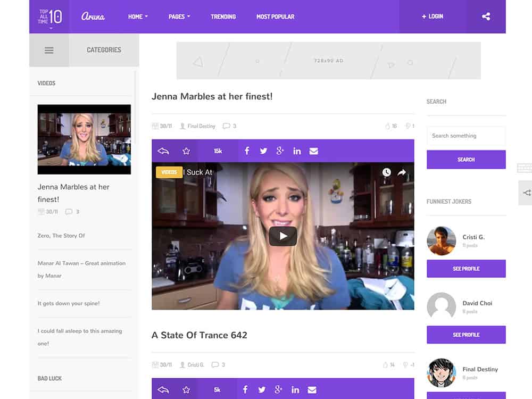Expand the Home dropdown menu

[138, 16]
